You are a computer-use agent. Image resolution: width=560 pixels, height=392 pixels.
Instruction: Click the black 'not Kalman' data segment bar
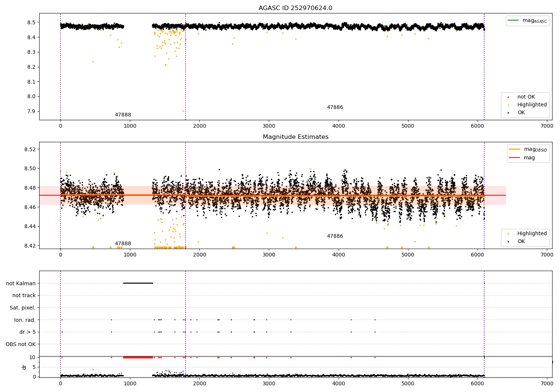pos(138,283)
